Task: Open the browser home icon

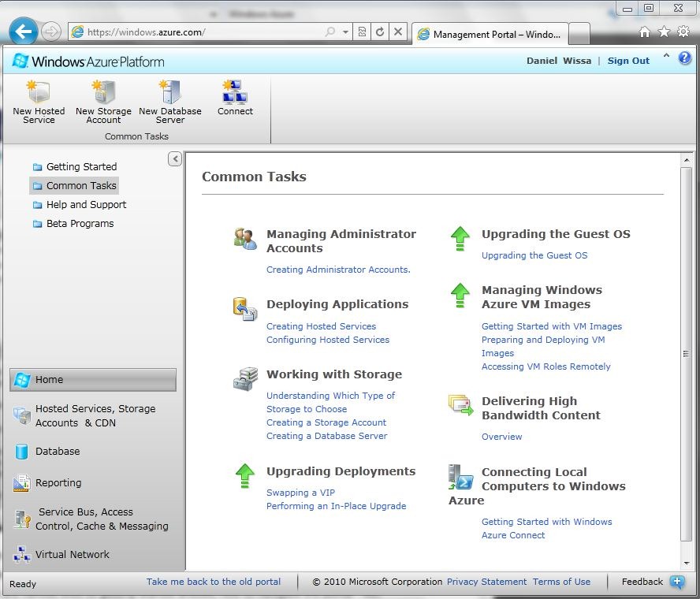Action: (644, 32)
